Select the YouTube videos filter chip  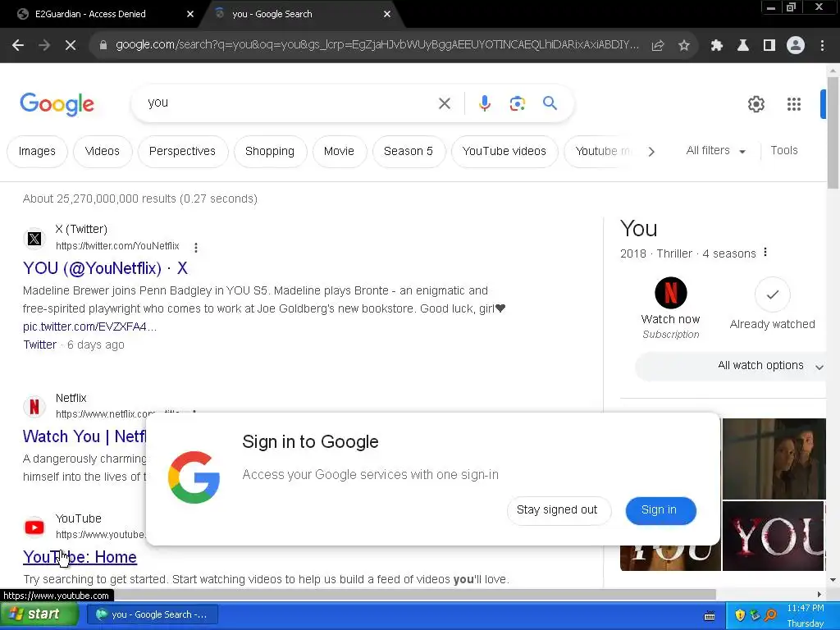[x=504, y=152]
